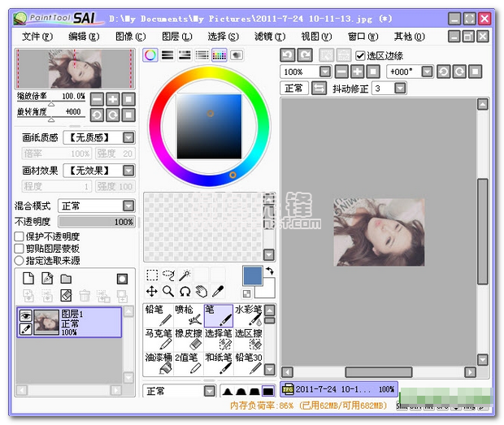Click the erase layer icon
Image resolution: width=504 pixels, height=425 pixels.
[x=66, y=296]
